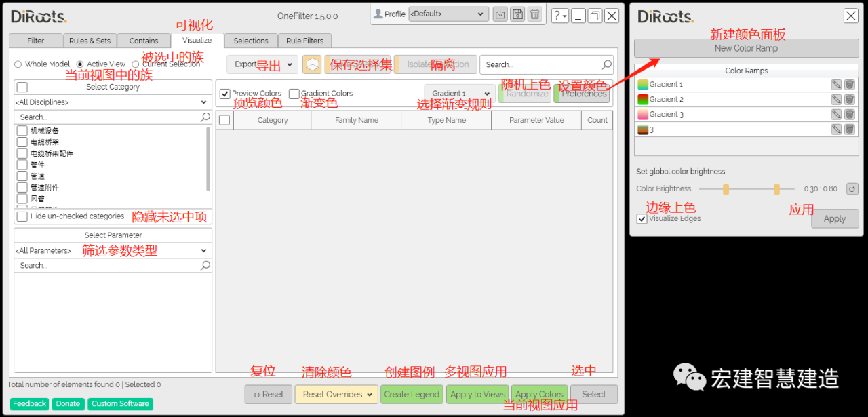
Task: Click the pencil icon for Gradient 3
Action: (x=836, y=115)
